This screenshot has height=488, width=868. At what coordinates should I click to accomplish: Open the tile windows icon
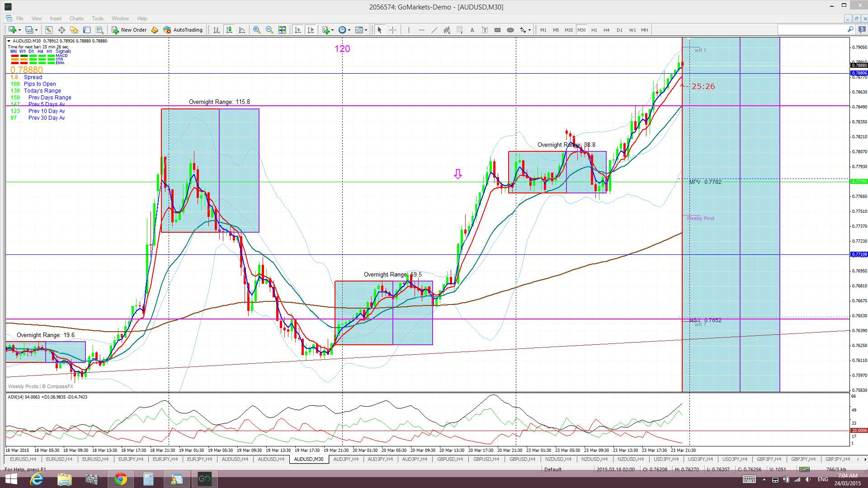pyautogui.click(x=282, y=30)
